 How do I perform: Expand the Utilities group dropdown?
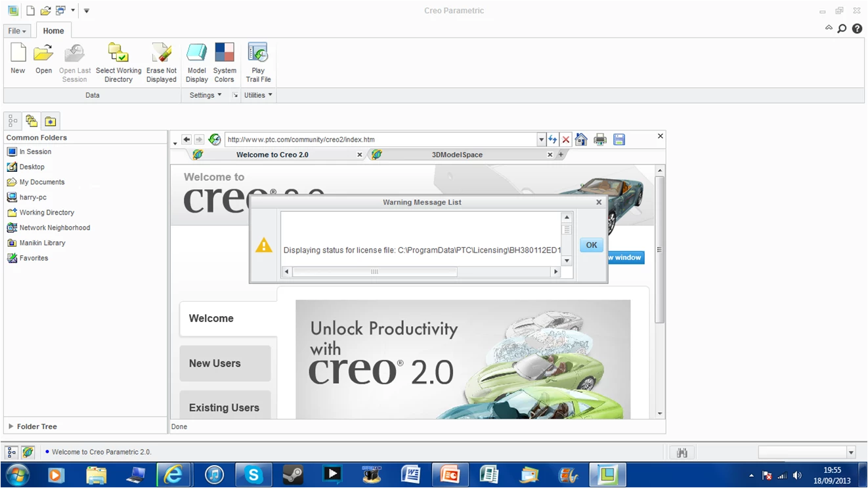pos(258,95)
